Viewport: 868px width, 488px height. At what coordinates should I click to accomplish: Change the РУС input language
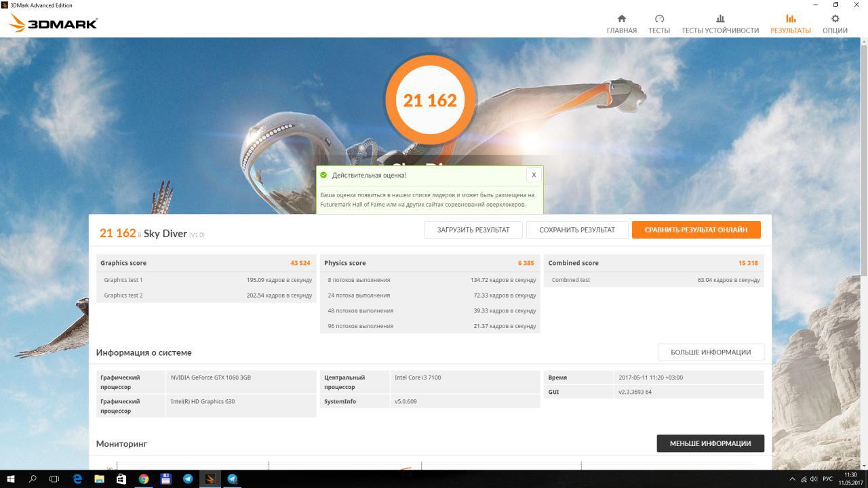(827, 479)
